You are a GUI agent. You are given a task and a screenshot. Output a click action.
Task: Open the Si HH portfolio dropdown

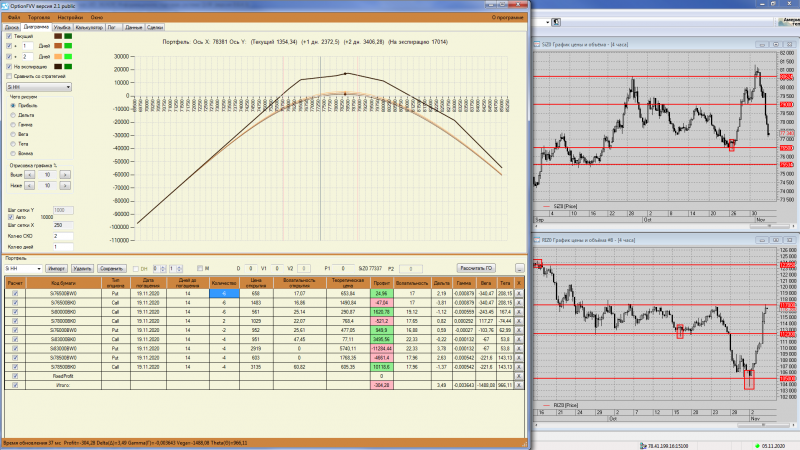click(x=23, y=268)
